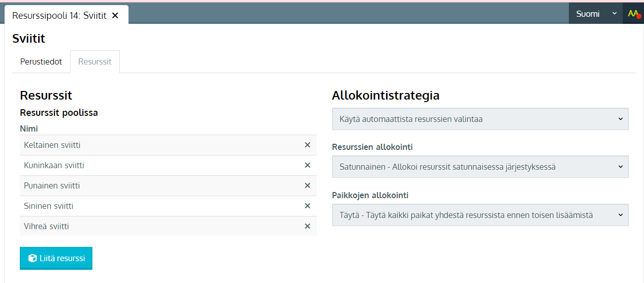Click the Nimi column header
The height and width of the screenshot is (283, 644).
point(29,129)
